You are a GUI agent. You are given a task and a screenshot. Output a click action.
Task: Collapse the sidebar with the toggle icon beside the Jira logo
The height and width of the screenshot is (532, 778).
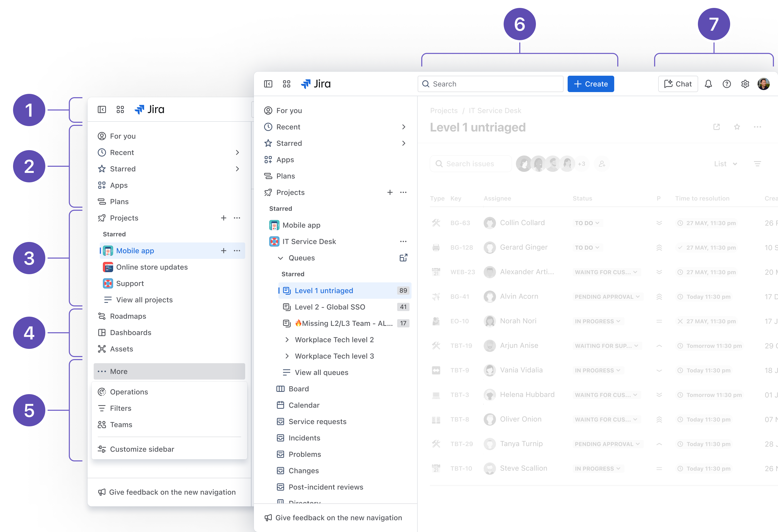[268, 84]
